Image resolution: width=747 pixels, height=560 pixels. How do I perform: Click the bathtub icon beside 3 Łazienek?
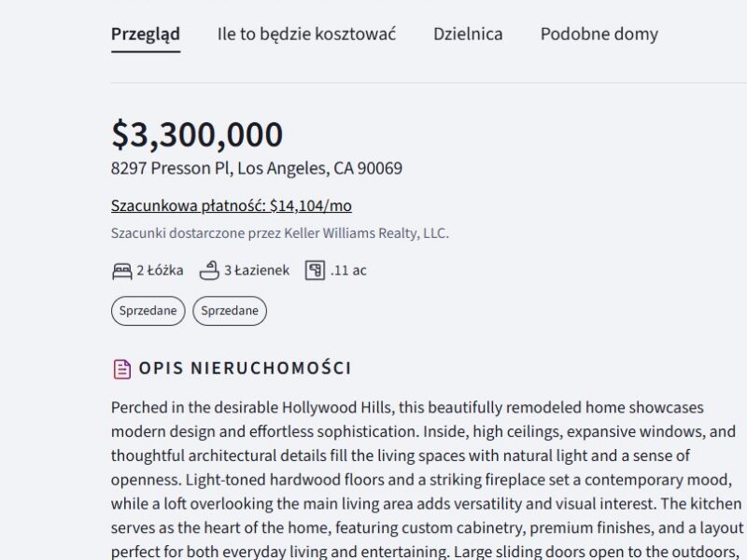click(210, 271)
